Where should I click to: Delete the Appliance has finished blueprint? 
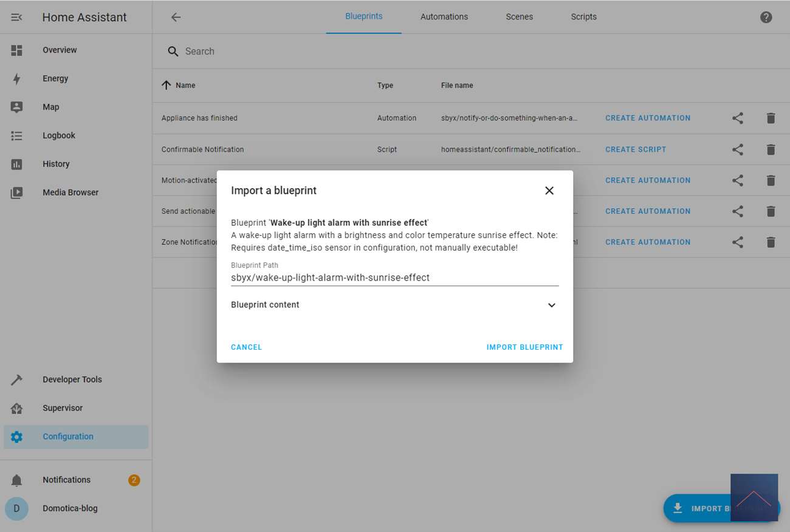point(771,118)
